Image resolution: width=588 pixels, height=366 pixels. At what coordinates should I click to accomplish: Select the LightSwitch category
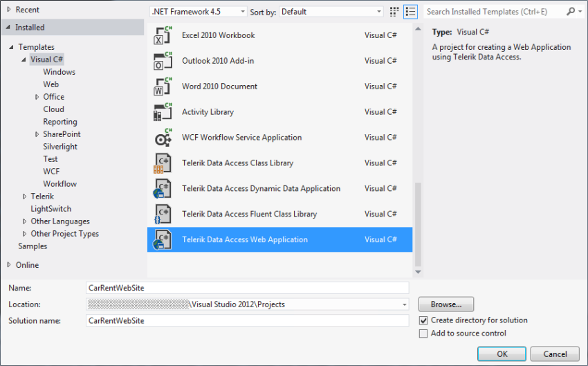coord(51,208)
